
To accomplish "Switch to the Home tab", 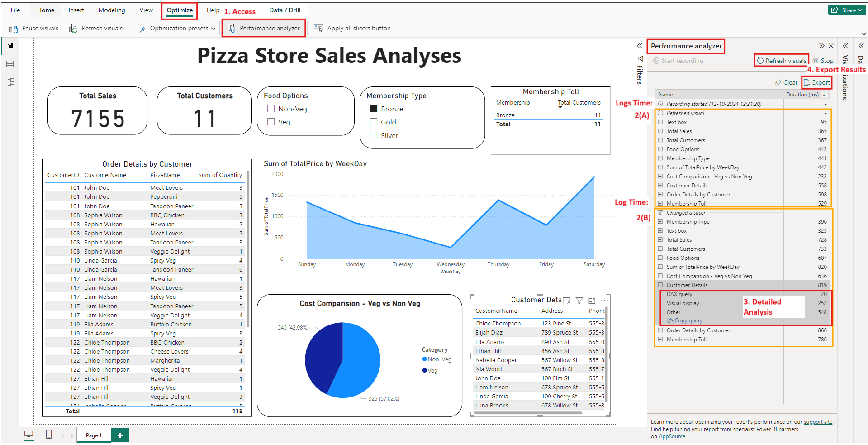I will pos(46,10).
